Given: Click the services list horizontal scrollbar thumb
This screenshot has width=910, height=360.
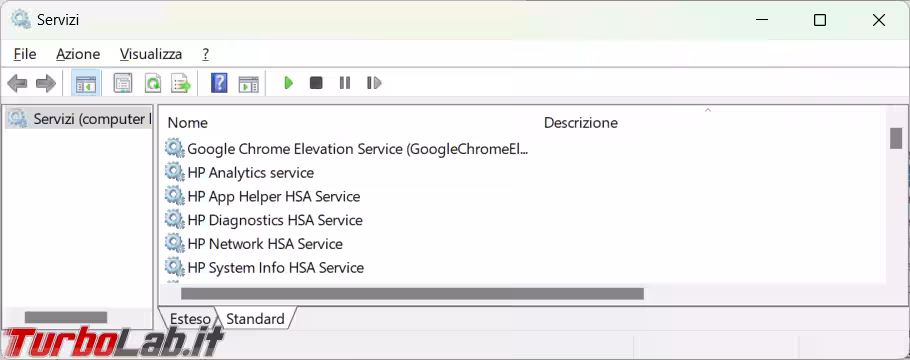Looking at the screenshot, I should coord(413,294).
